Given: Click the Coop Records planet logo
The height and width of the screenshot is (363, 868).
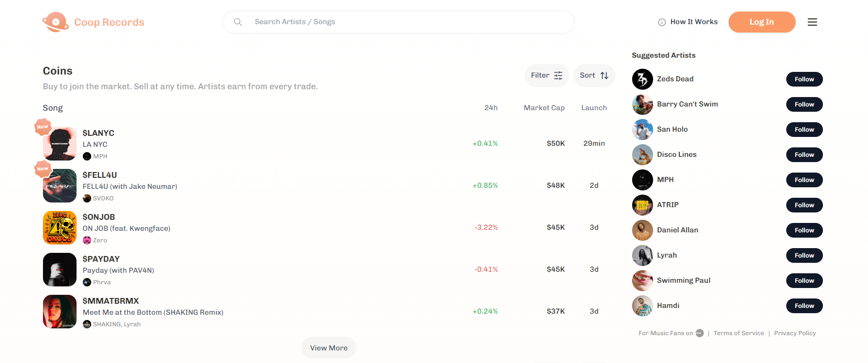Looking at the screenshot, I should click(x=56, y=22).
